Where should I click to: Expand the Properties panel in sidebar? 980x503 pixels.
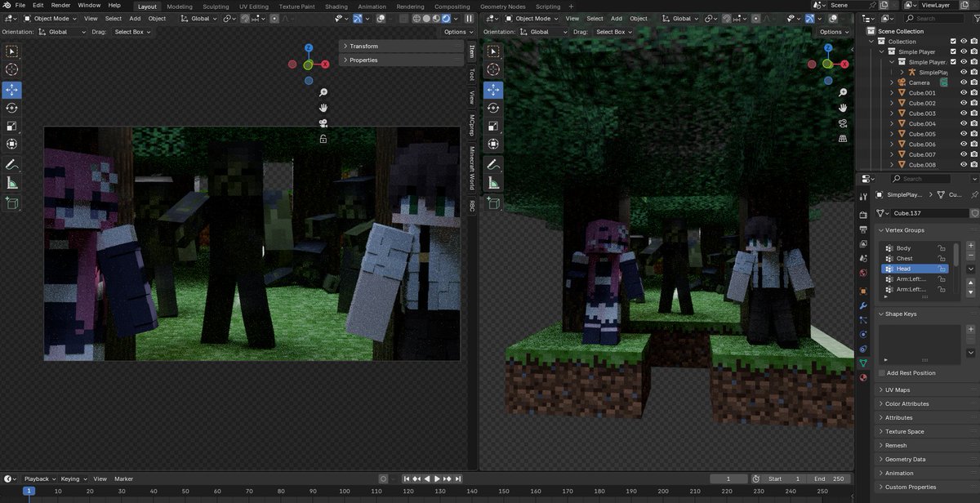coord(401,60)
